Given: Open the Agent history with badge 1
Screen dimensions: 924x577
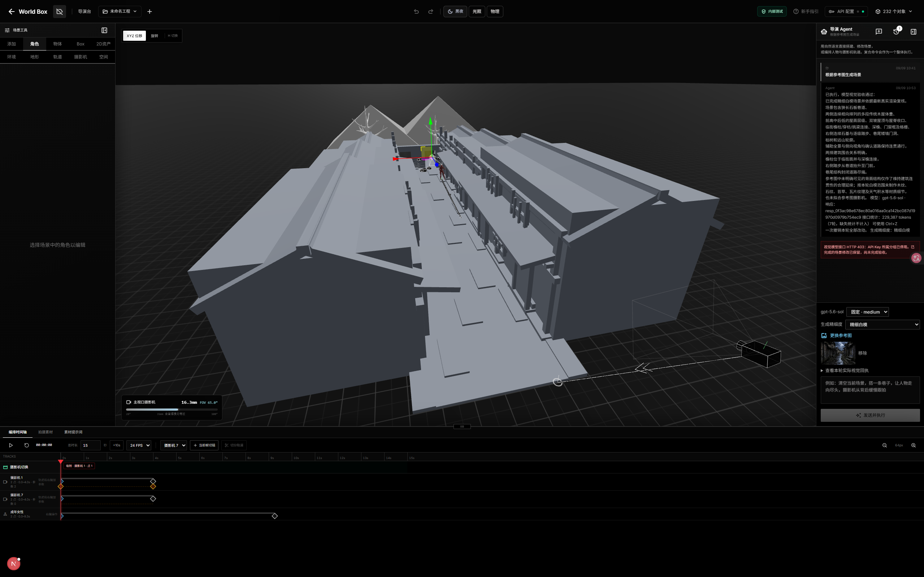Looking at the screenshot, I should coord(897,31).
